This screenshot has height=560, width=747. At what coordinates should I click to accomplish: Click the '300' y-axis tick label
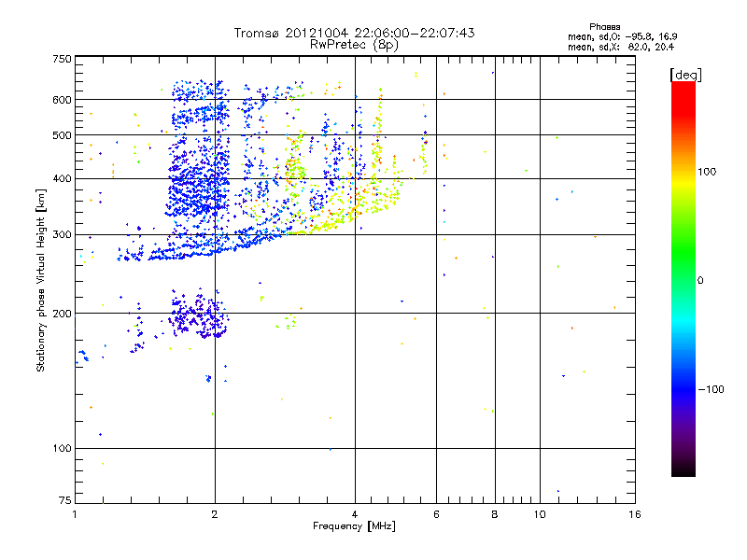pyautogui.click(x=62, y=234)
